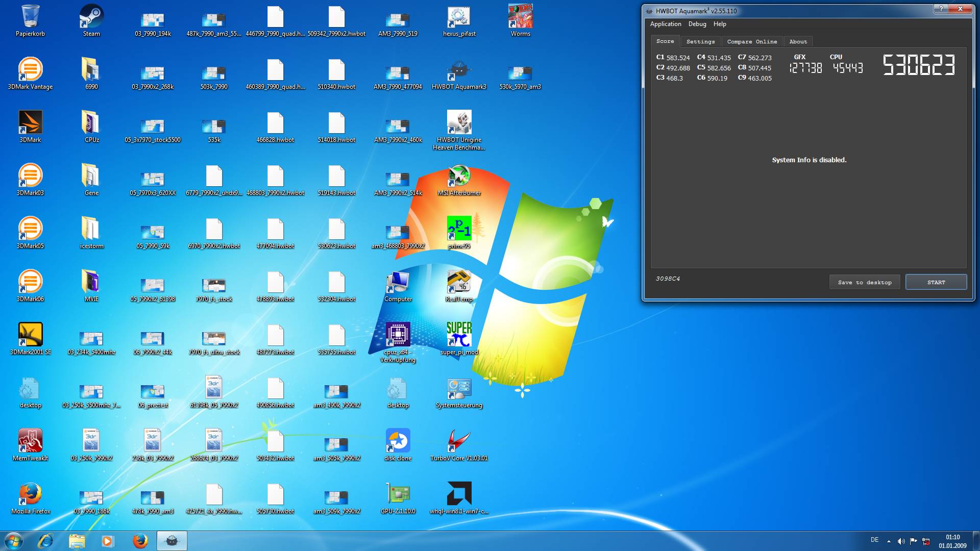
Task: Open the disk clone shortcut
Action: click(x=398, y=445)
